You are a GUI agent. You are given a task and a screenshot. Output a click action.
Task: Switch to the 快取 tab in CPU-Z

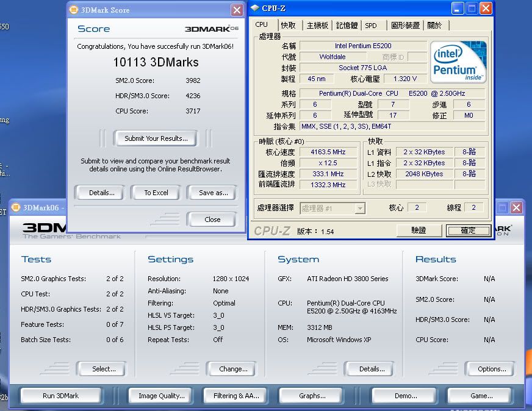click(x=289, y=26)
